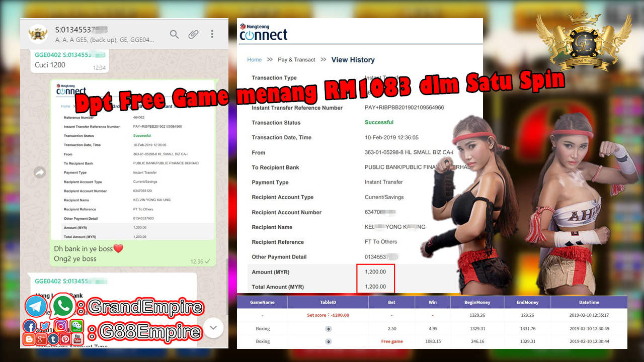
Task: Click the timestamp 2019-02-10 12:30:44
Action: pos(589,341)
